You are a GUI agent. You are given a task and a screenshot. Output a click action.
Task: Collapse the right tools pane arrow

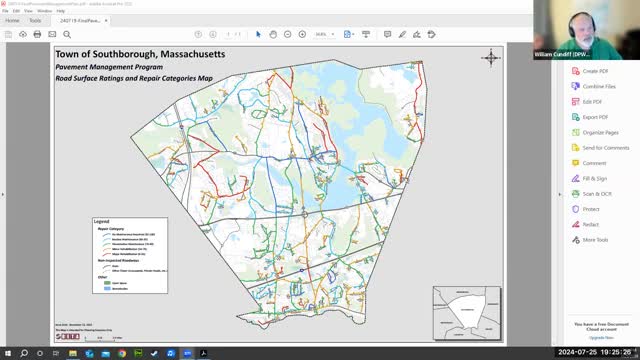pos(560,194)
